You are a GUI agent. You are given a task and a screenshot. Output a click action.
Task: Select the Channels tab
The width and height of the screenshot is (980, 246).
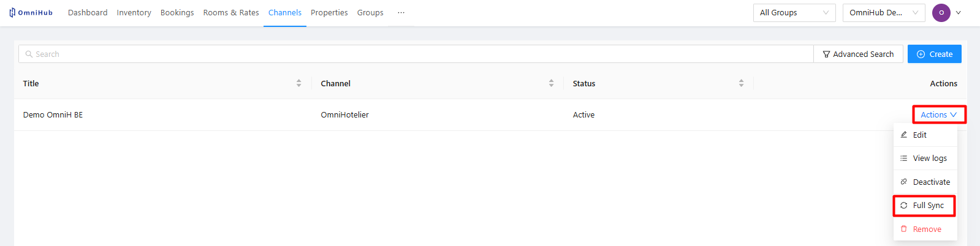(x=285, y=12)
